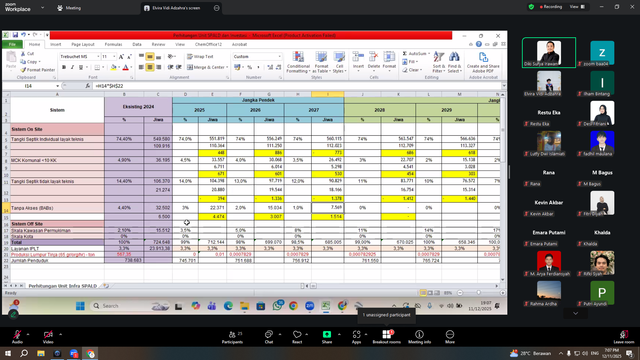Open Conditional Formatting in Excel
This screenshot has width=640, height=360.
point(298,62)
